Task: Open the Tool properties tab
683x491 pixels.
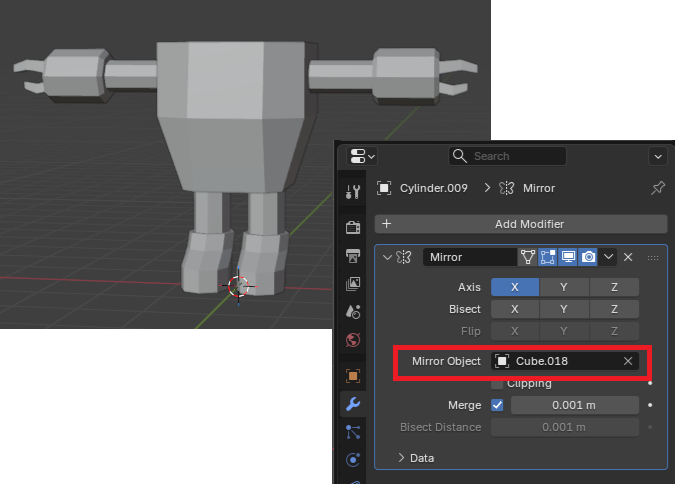Action: point(352,191)
